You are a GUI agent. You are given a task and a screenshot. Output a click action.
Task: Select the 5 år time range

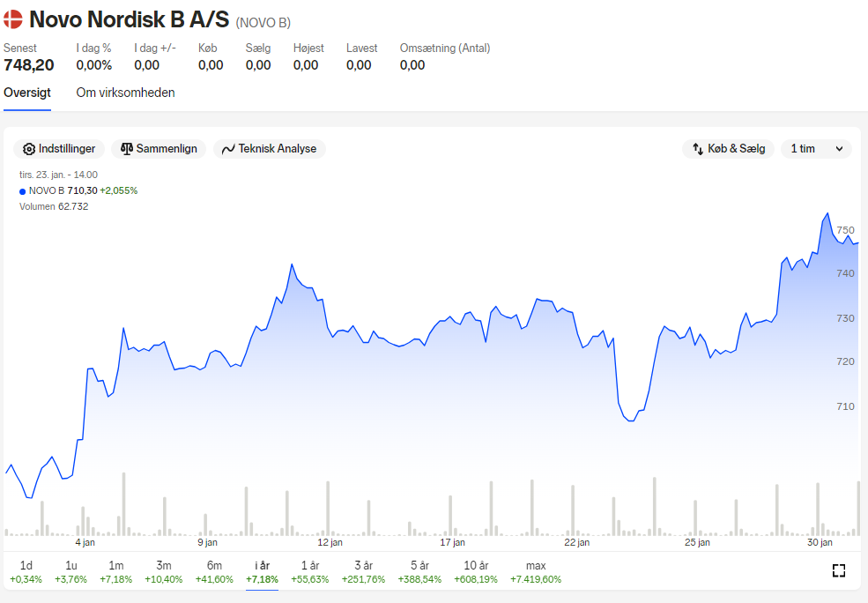tap(419, 572)
